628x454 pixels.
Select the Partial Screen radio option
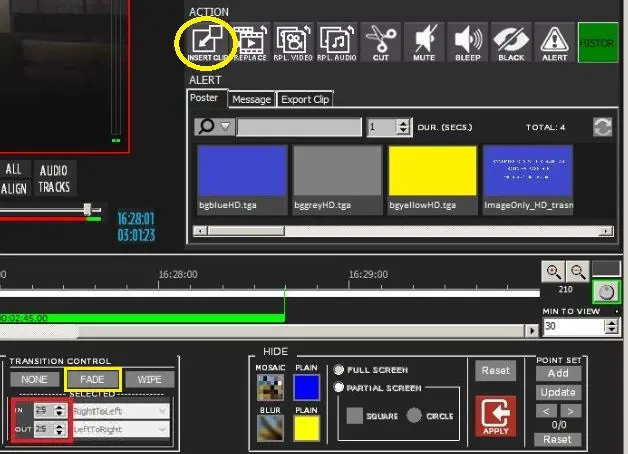[340, 387]
